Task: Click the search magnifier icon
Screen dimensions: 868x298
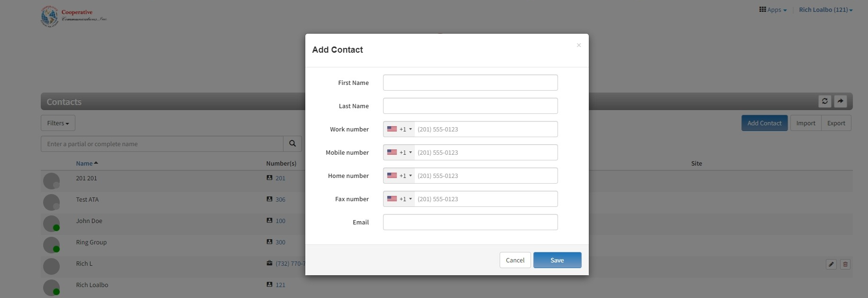Action: tap(292, 144)
